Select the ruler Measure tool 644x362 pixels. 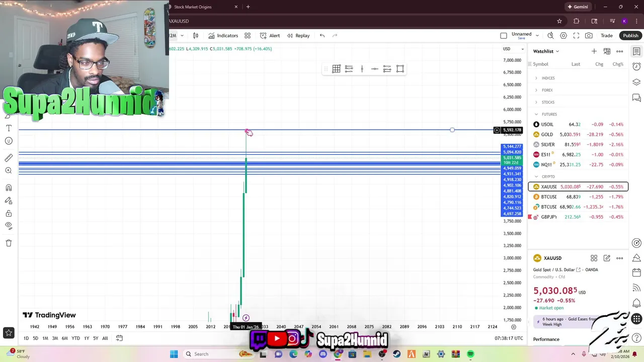pos(9,158)
